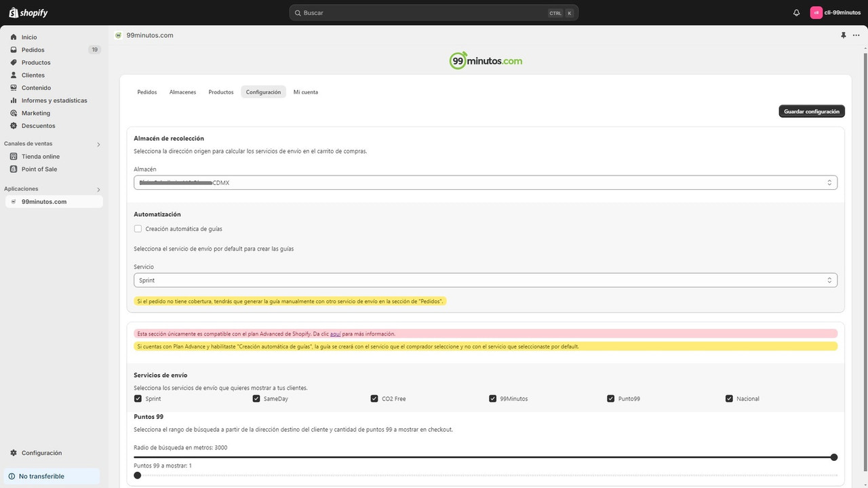Select the Configuración tab
Screen dimensions: 868x488
[263, 92]
